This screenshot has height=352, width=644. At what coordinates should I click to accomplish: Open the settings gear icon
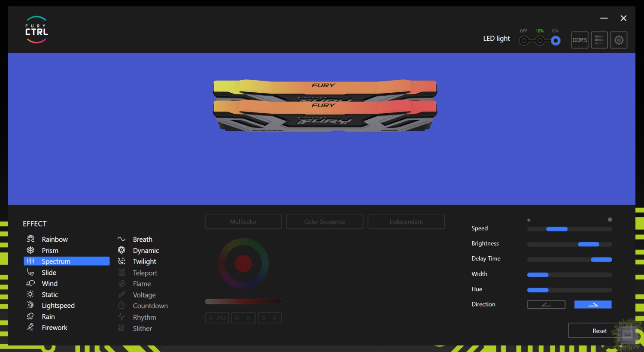pos(619,40)
